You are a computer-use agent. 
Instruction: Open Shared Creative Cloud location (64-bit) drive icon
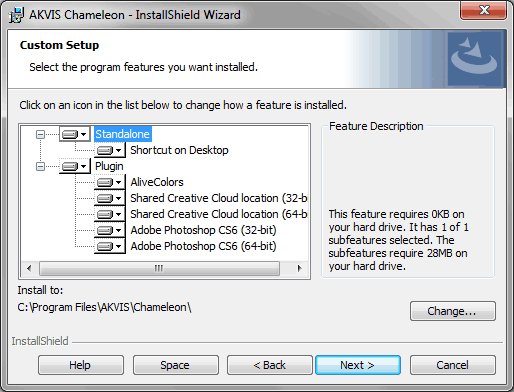110,214
